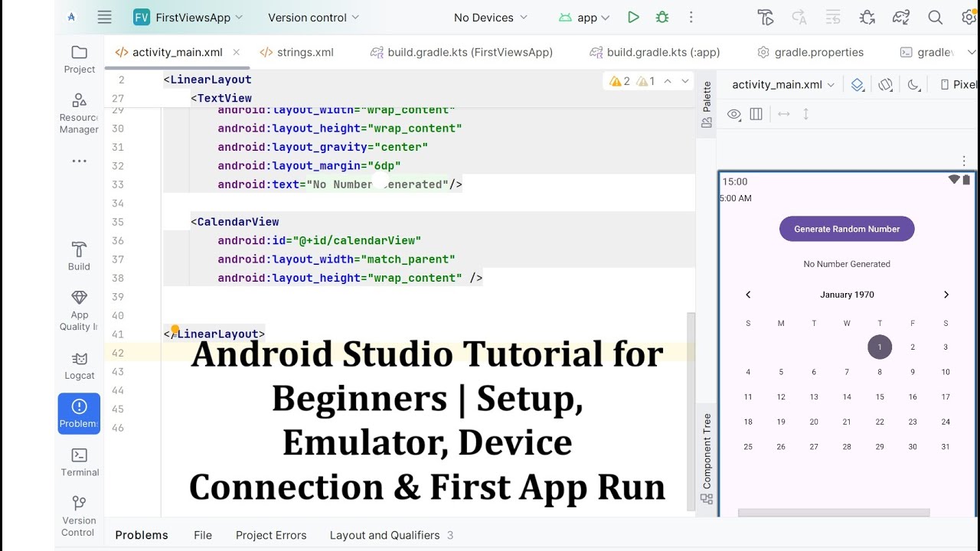Go to next month in calendar

946,295
